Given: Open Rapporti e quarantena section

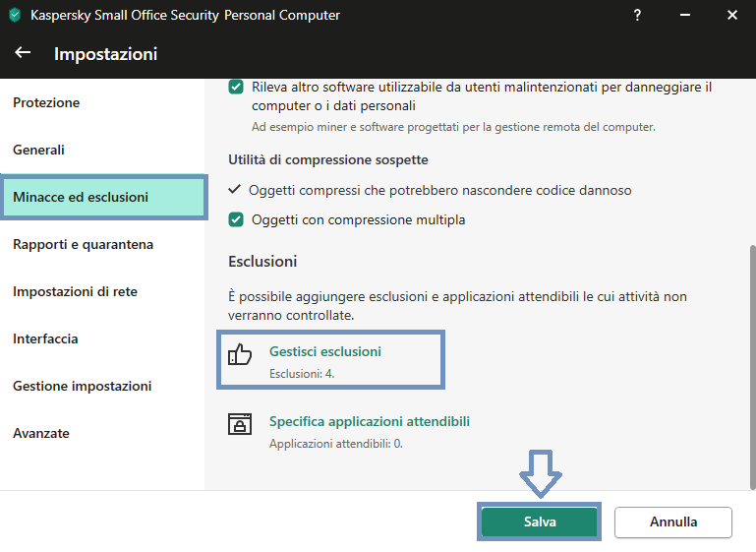Looking at the screenshot, I should [x=83, y=244].
